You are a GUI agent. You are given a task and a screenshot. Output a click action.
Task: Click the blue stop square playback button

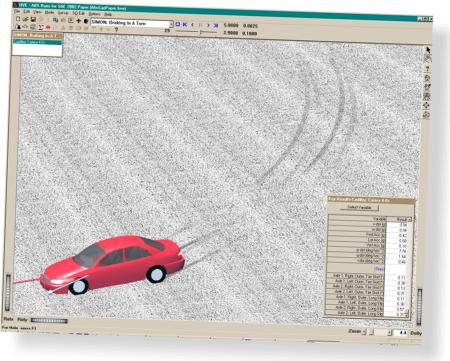coord(178,24)
